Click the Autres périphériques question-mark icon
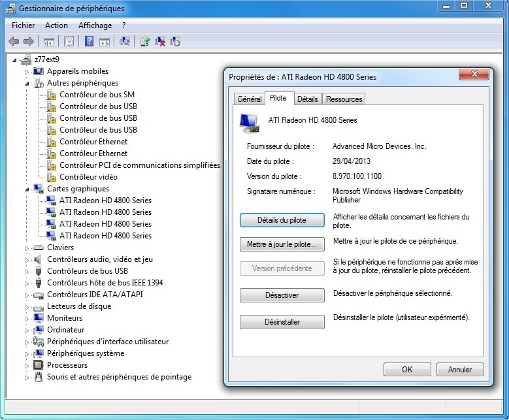Screen dimensions: 509x420 tap(39, 83)
